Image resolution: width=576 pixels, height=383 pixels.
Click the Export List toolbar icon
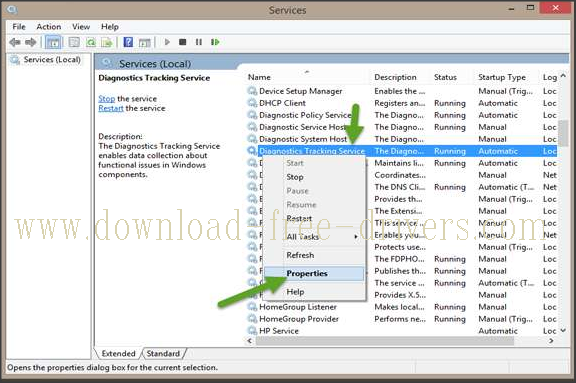(x=107, y=42)
